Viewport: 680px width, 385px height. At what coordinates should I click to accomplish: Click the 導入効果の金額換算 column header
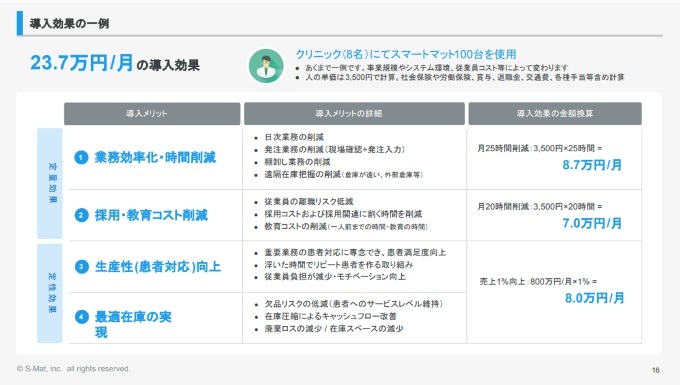(x=555, y=114)
